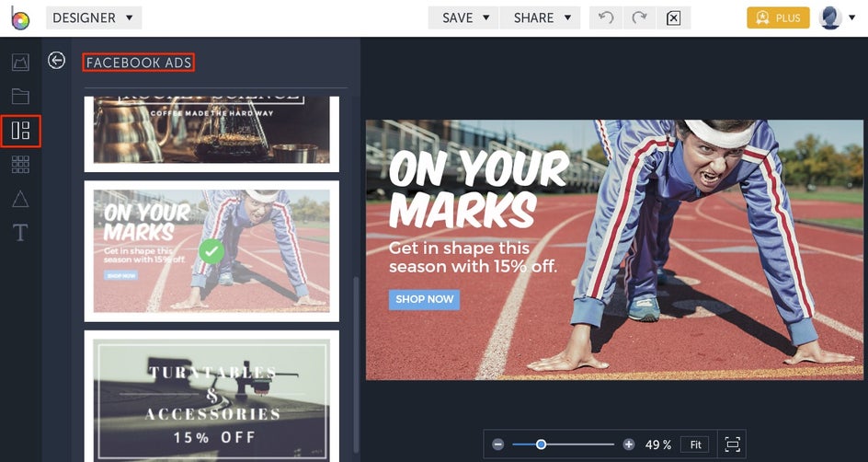This screenshot has height=462, width=868.
Task: Select the 'Get in shape this season' text
Action: [473, 257]
